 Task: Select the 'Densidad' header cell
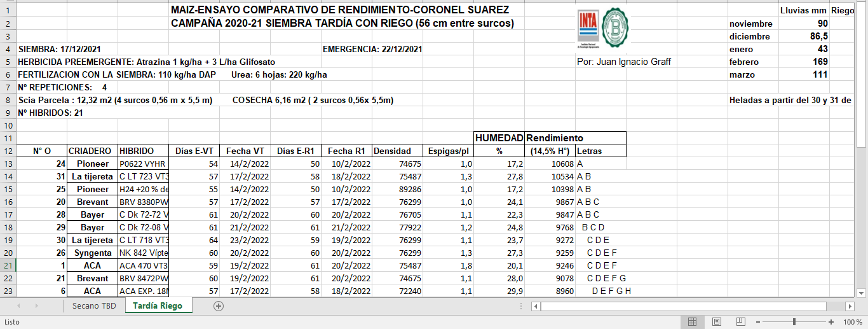[398, 151]
